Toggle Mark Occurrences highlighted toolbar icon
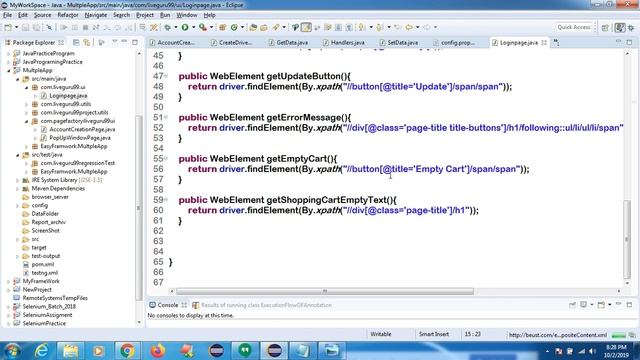 coord(306,27)
